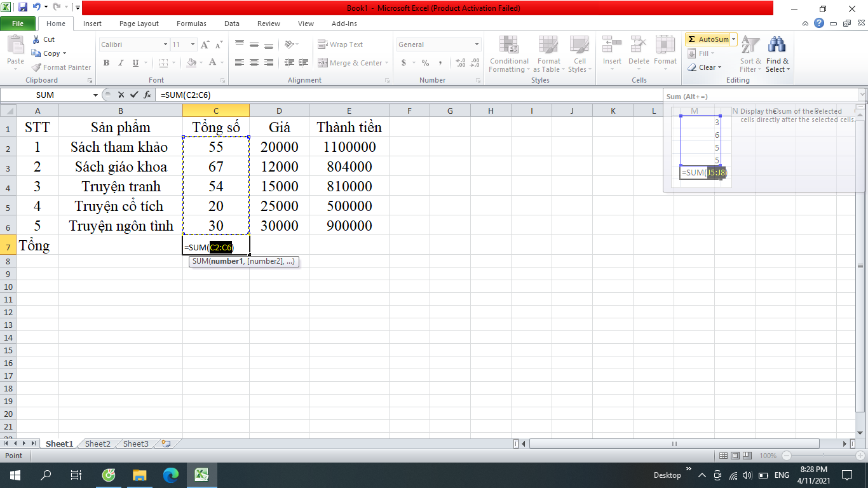
Task: Select column D header
Action: click(279, 111)
